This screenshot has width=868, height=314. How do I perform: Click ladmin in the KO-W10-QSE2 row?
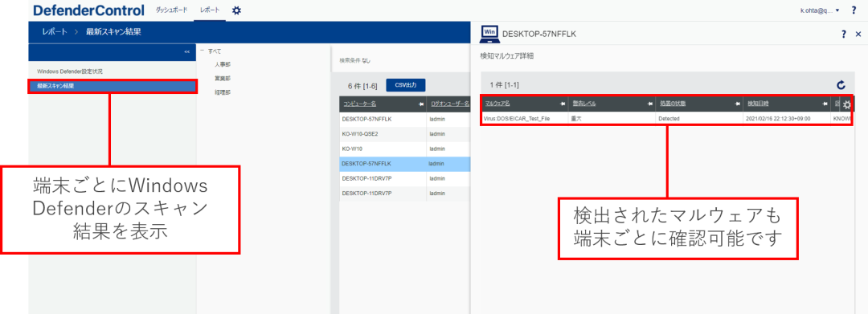pyautogui.click(x=437, y=134)
